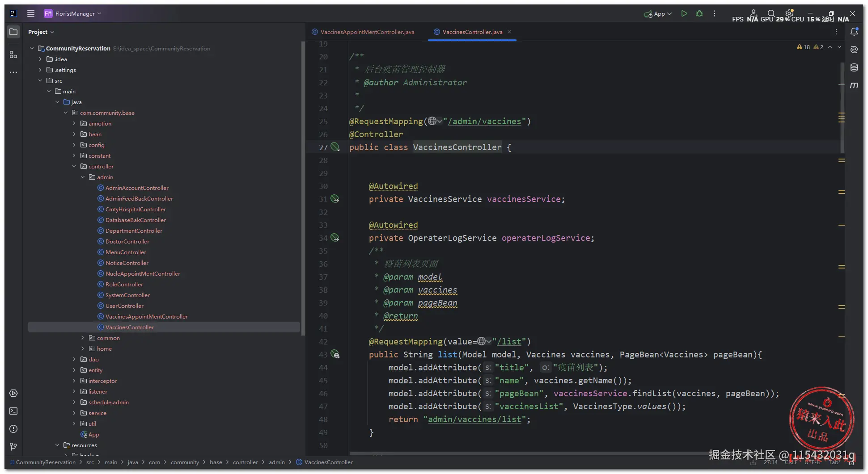868x474 pixels.
Task: Open the Project tool window icon
Action: pos(13,32)
